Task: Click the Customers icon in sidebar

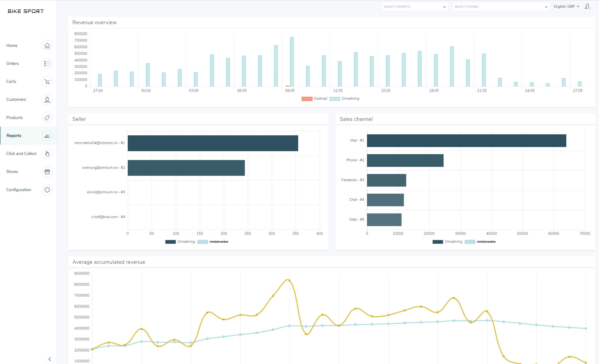Action: tap(47, 99)
